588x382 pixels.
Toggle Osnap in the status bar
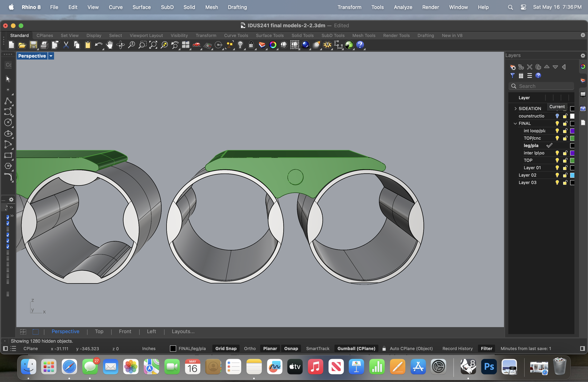291,348
